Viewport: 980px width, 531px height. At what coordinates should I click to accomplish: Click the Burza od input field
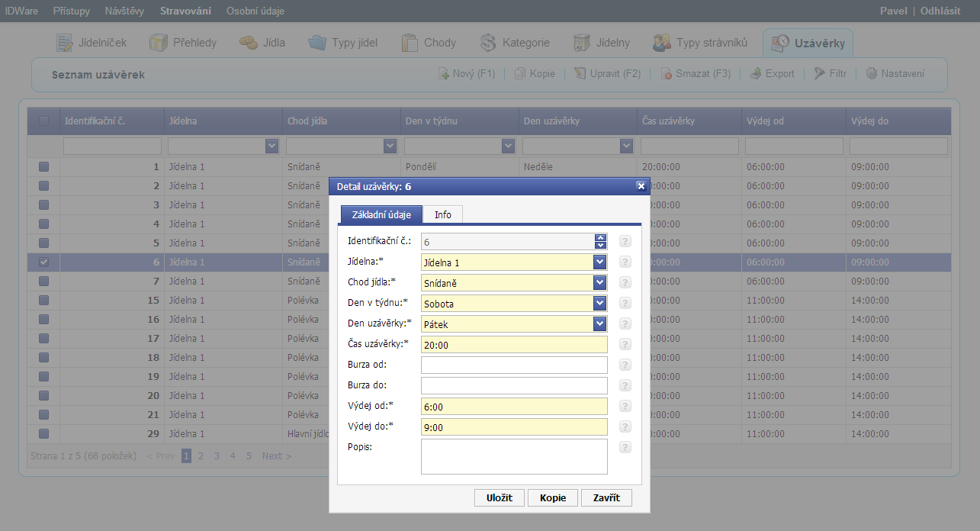tap(514, 365)
